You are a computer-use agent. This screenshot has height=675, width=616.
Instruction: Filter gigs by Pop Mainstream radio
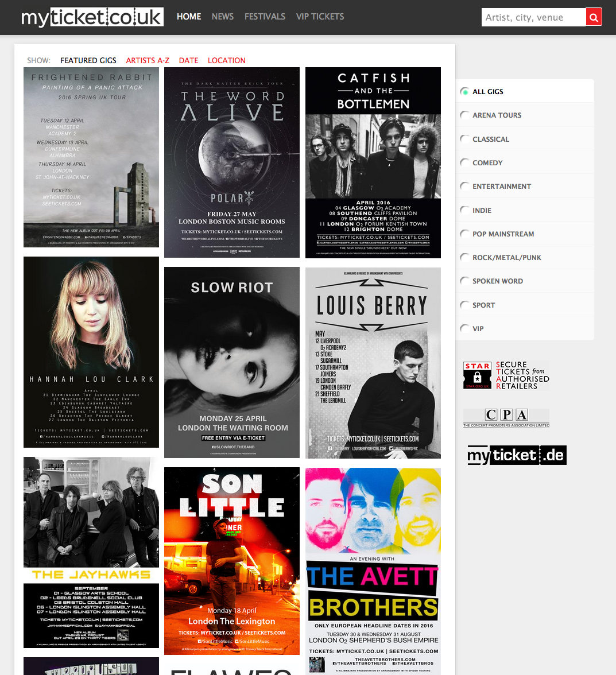pyautogui.click(x=464, y=234)
